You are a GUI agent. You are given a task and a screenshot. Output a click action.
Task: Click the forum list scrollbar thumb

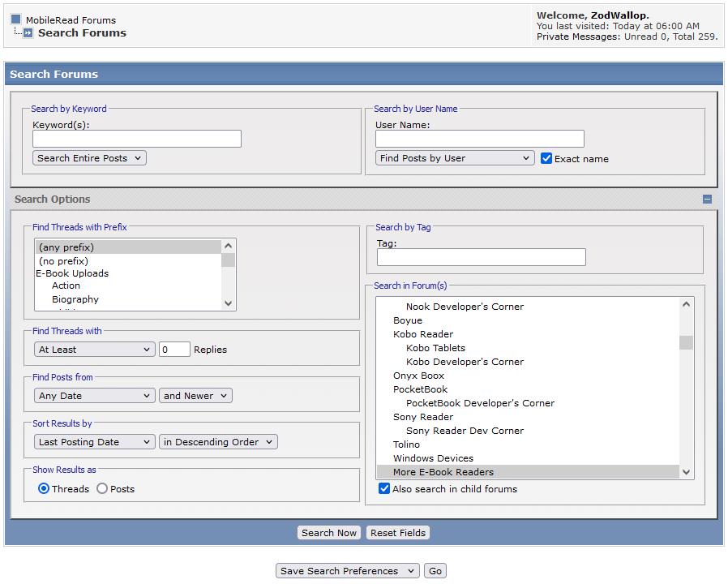686,342
